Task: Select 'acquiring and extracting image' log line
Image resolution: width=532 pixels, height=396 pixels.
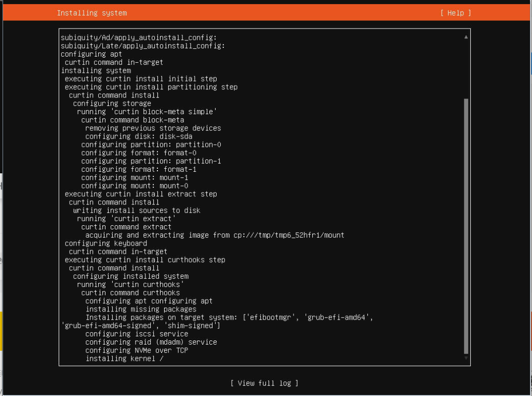Action: click(214, 235)
